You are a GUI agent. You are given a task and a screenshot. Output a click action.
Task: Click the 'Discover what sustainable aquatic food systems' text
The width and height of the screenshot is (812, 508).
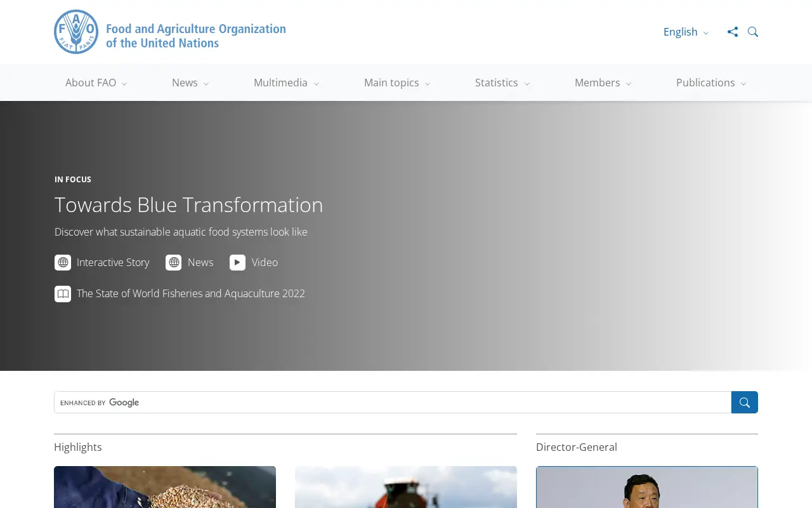[x=181, y=232]
